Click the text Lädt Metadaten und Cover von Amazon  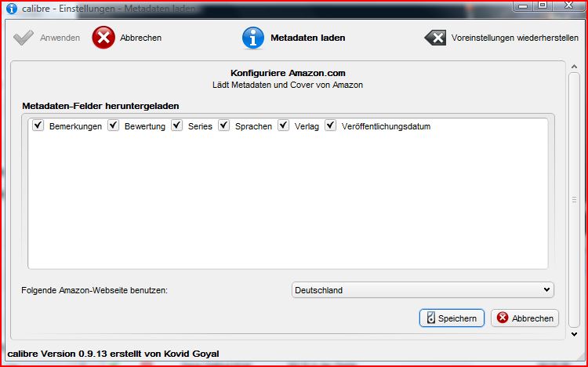coord(288,85)
